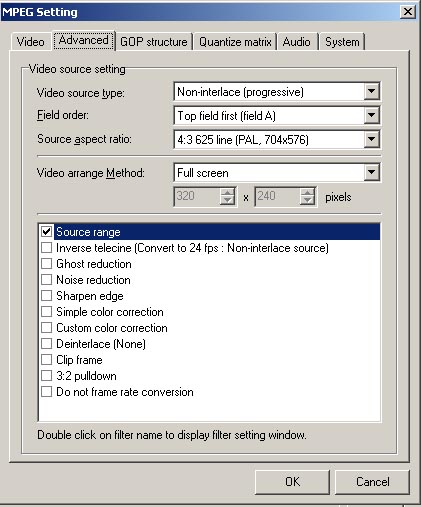Tick the Ghost reduction checkbox
The height and width of the screenshot is (507, 421).
coord(46,264)
